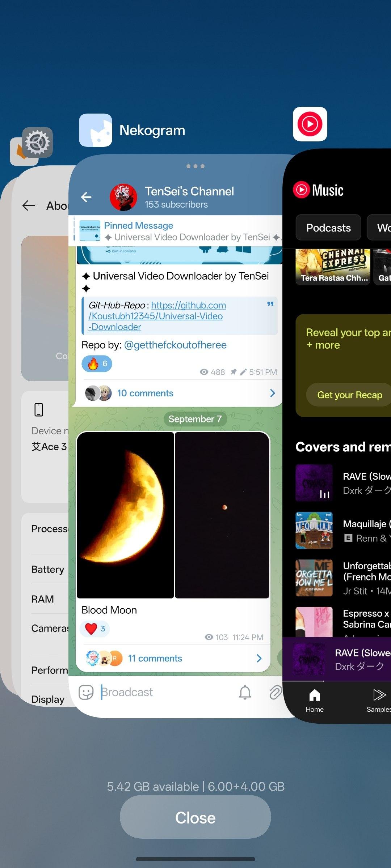Tap the device phone icon in Settings
The image size is (391, 868).
point(39,410)
